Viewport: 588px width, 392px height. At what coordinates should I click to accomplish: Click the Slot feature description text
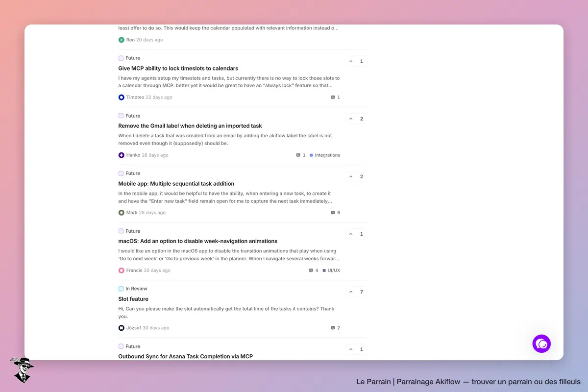tap(226, 313)
